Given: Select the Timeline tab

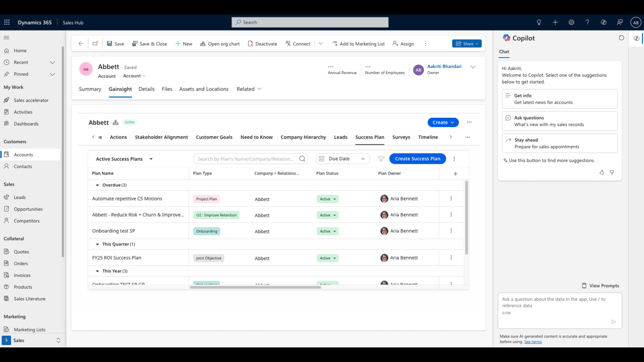Looking at the screenshot, I should click(x=428, y=137).
